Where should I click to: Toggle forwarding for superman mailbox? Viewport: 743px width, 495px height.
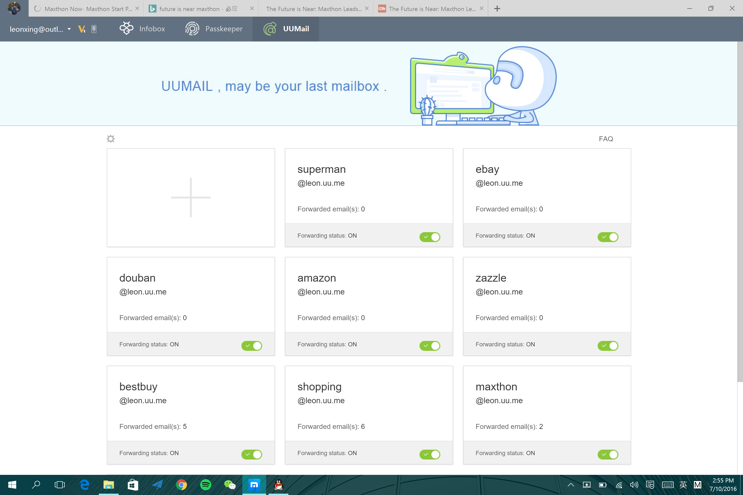coord(430,237)
